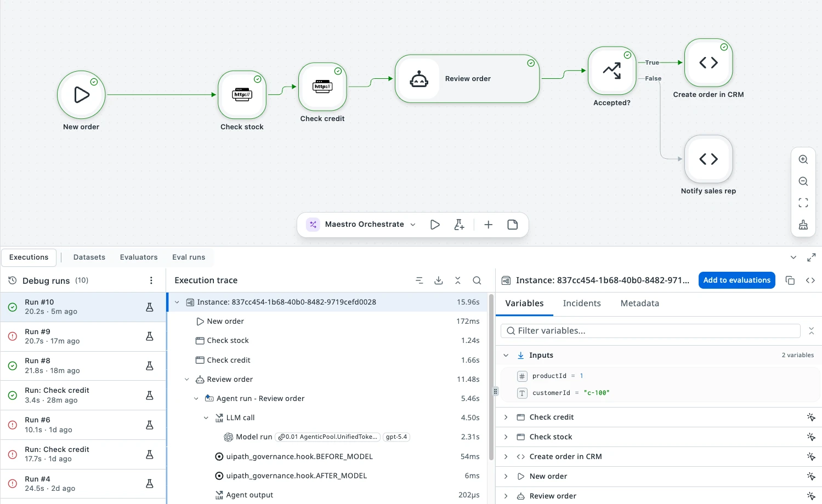Expand the bottom panel to full size

coord(812,257)
